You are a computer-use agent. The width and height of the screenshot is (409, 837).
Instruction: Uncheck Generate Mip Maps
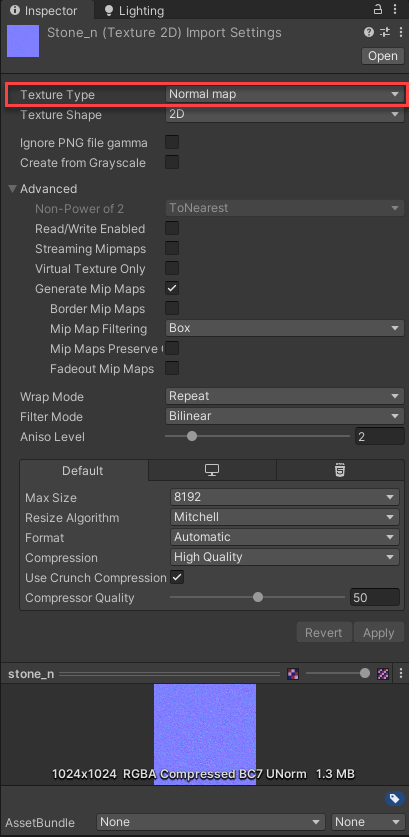(172, 288)
